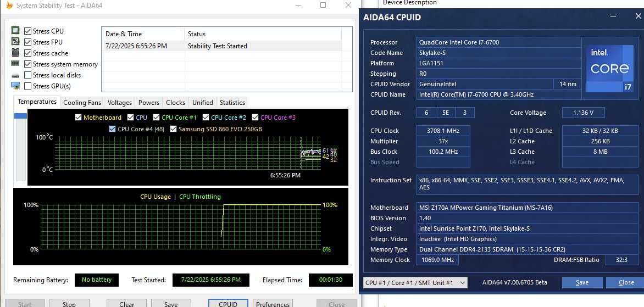
Task: Click the Stop button to end test
Action: 69,304
